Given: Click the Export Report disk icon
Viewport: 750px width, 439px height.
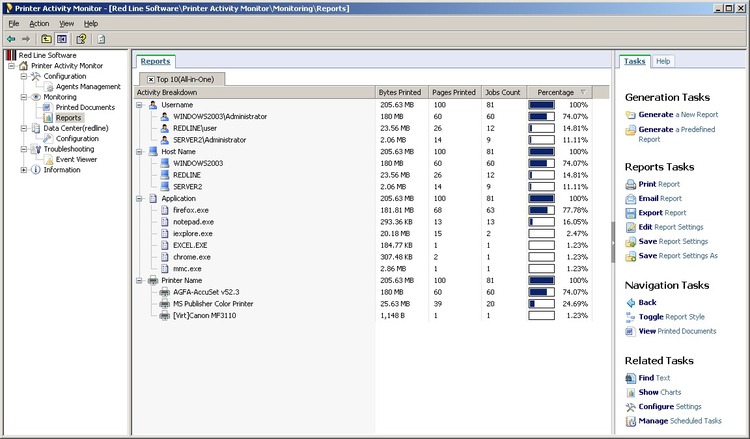Looking at the screenshot, I should [x=630, y=213].
